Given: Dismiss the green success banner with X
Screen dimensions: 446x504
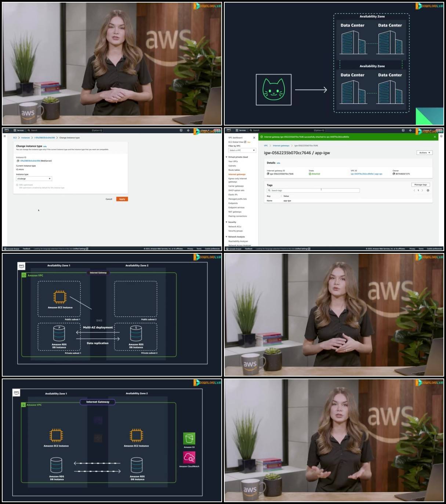Looking at the screenshot, I should click(435, 137).
